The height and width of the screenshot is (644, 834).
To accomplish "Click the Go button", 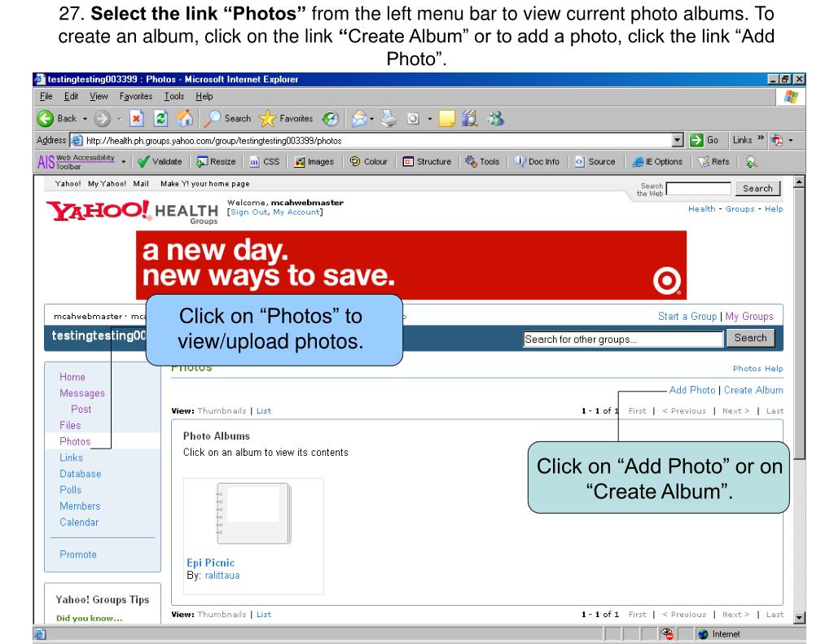I will (705, 140).
